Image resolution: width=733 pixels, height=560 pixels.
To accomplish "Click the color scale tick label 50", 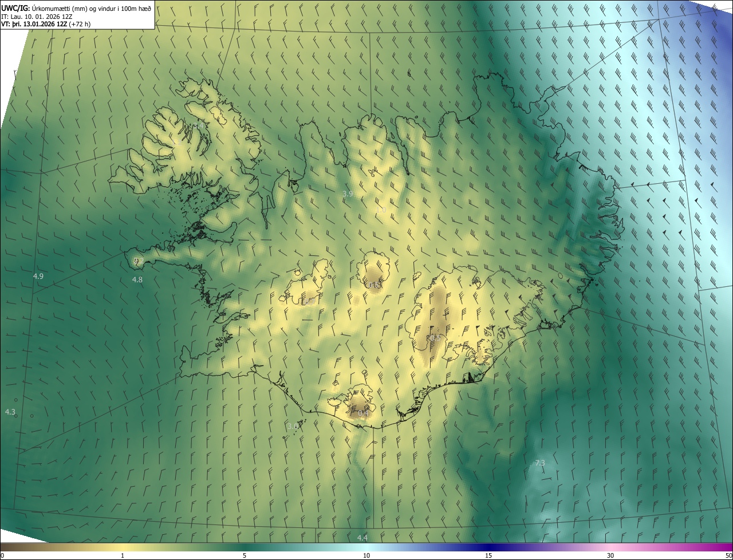I will 728,556.
